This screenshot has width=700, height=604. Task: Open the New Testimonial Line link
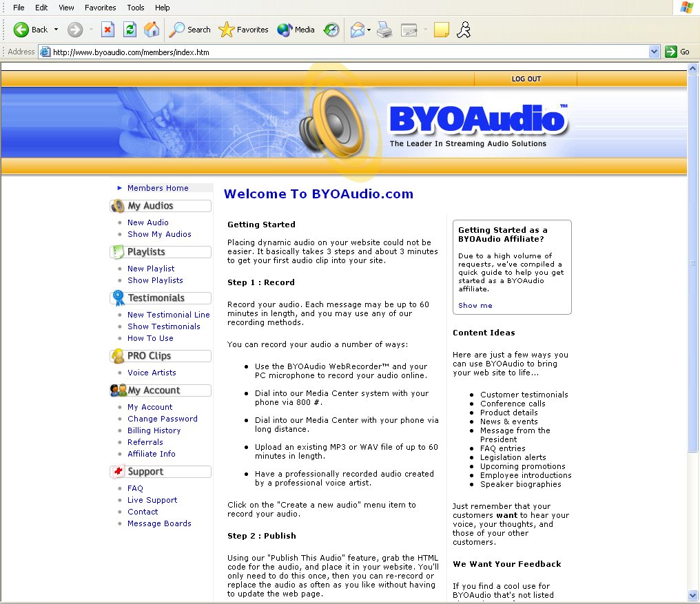tap(168, 314)
